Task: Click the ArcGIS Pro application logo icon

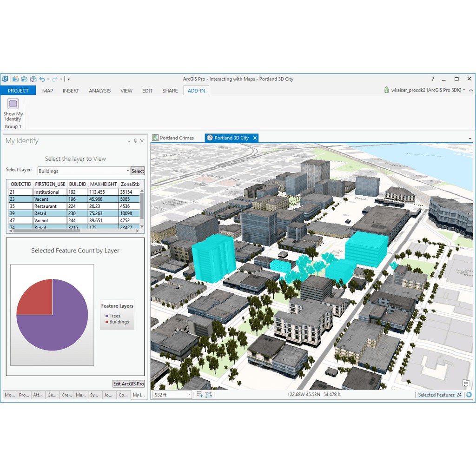Action: [x=5, y=79]
